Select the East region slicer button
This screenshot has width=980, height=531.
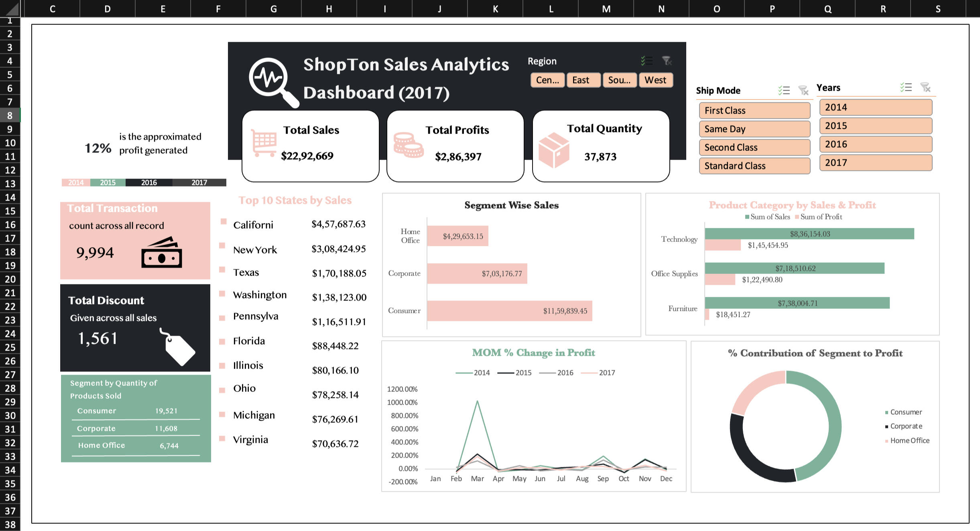pyautogui.click(x=583, y=80)
